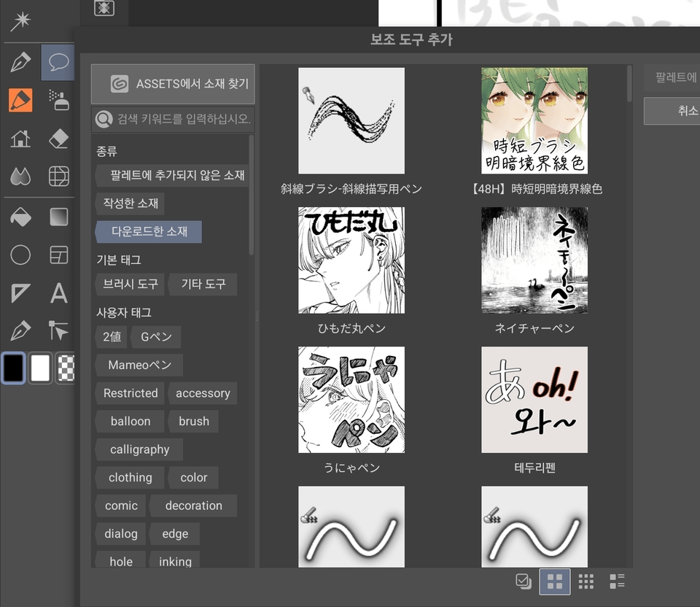Select the Gradient tool

(58, 217)
